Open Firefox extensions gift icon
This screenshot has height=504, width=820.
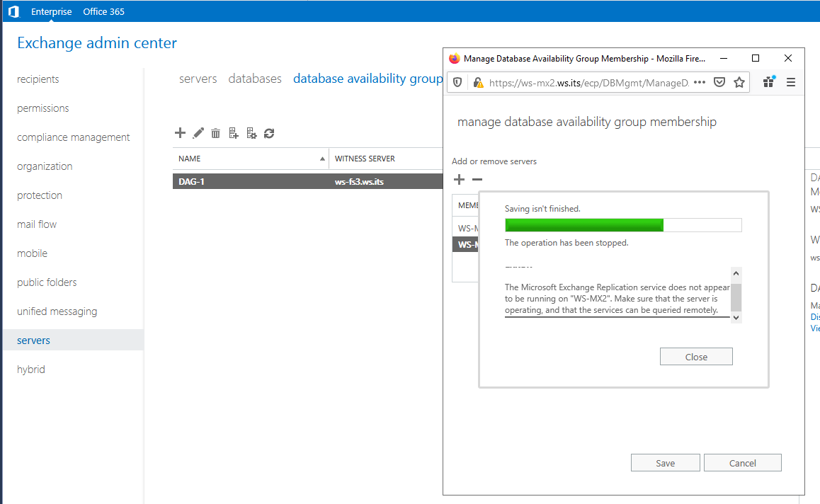(x=769, y=81)
